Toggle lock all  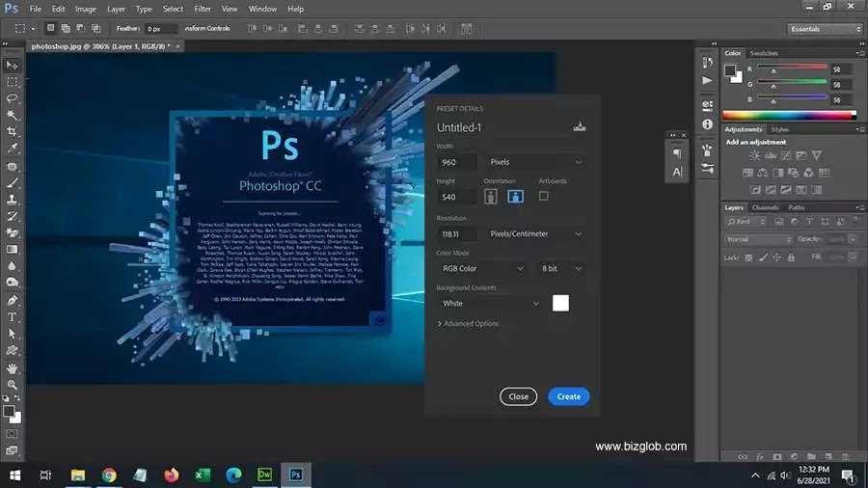click(x=791, y=258)
